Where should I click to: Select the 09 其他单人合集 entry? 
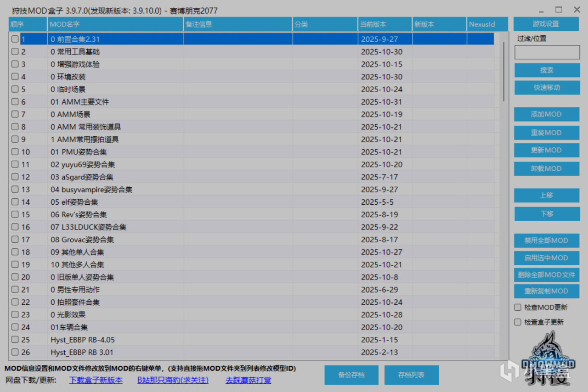pyautogui.click(x=77, y=252)
